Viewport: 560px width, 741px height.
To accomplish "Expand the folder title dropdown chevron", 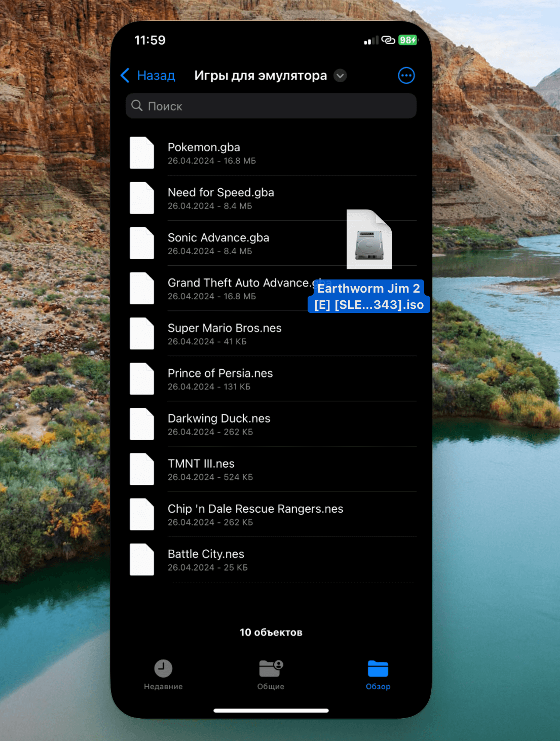I will point(340,76).
